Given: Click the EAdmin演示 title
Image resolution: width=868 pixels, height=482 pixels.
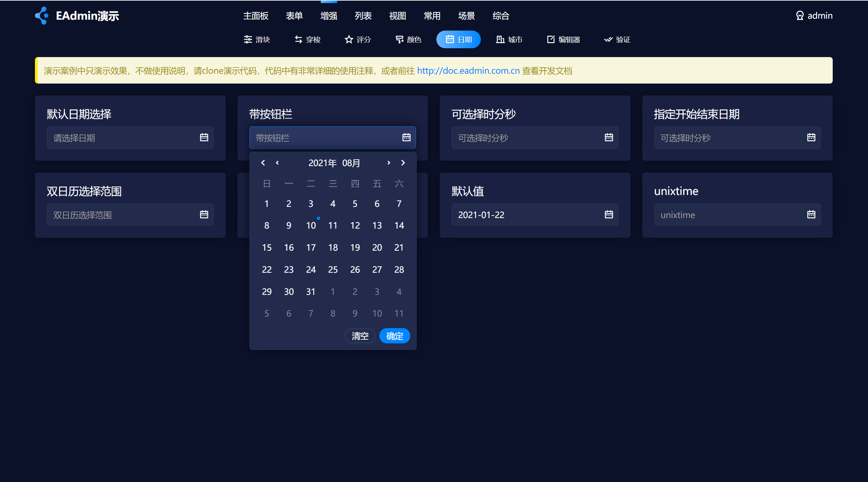Looking at the screenshot, I should 88,16.
